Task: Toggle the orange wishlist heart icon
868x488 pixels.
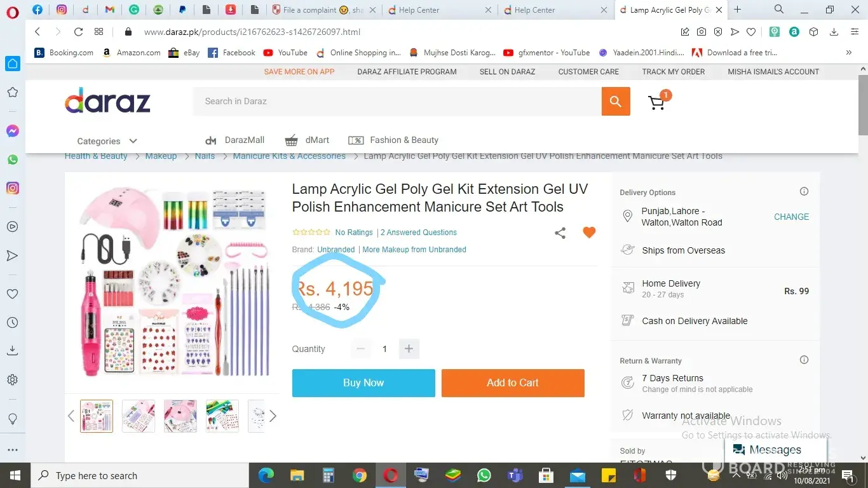Action: click(x=589, y=233)
